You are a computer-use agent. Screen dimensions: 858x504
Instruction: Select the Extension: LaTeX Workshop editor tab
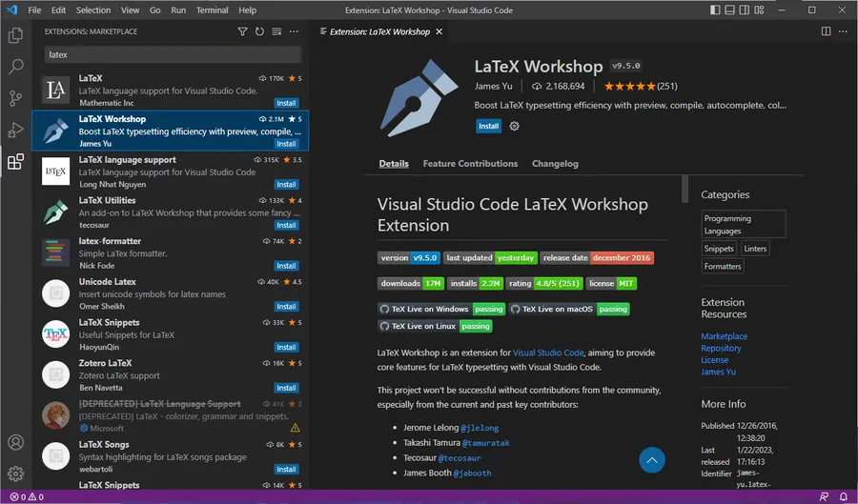pos(381,31)
